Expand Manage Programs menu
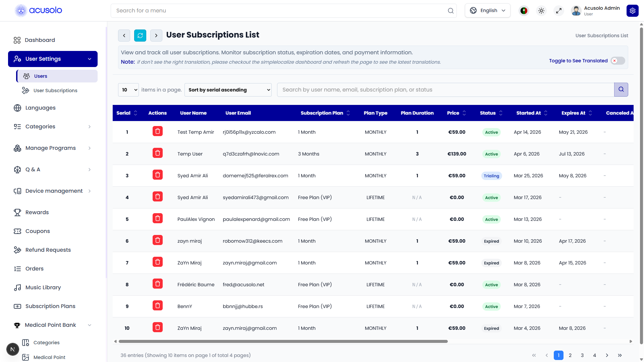 [x=53, y=148]
